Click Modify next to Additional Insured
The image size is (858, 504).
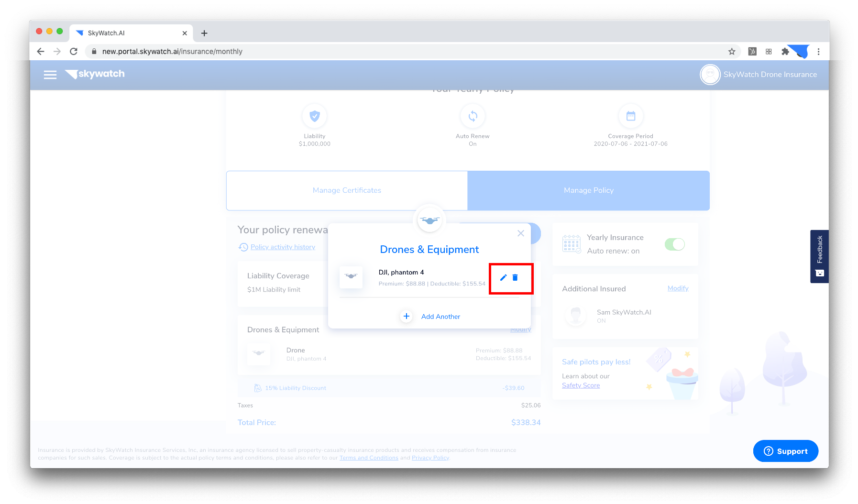click(678, 288)
